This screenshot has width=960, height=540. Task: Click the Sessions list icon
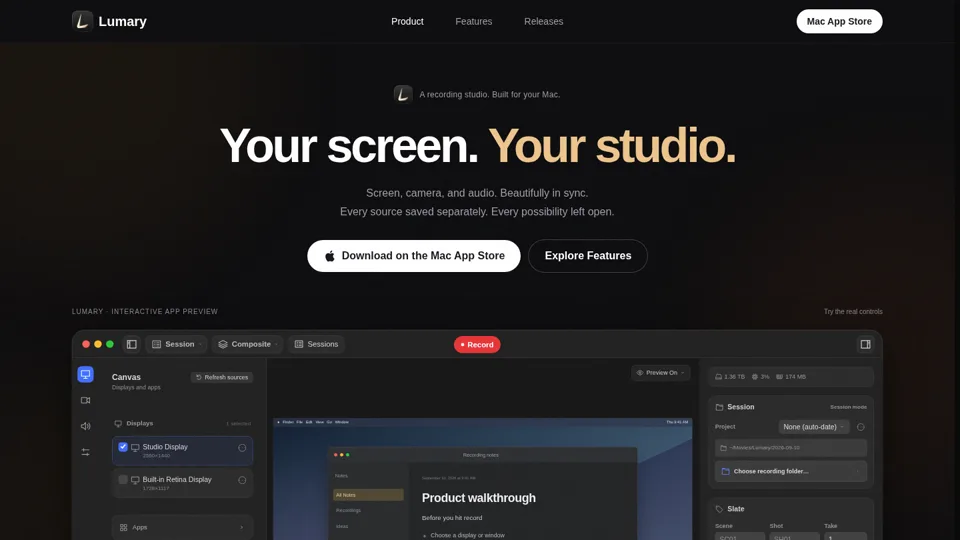point(299,344)
